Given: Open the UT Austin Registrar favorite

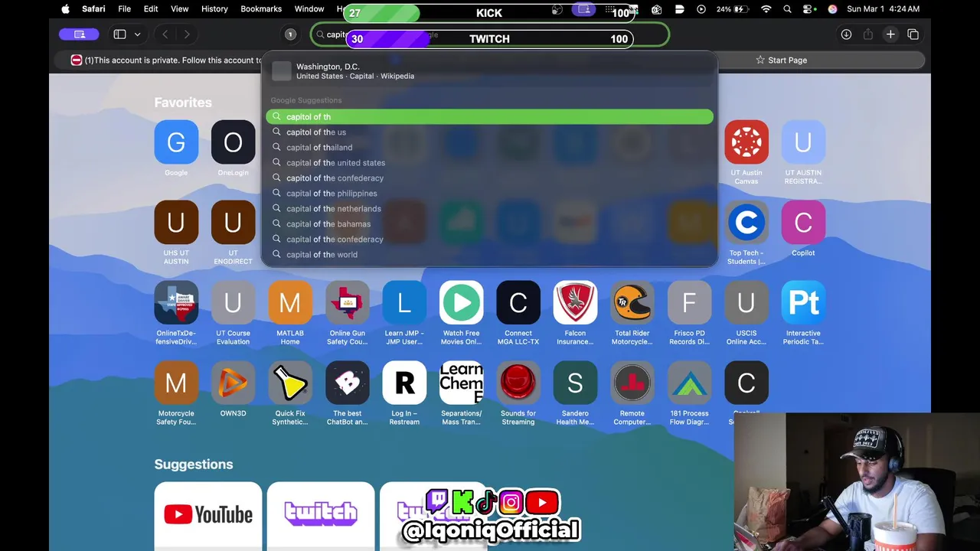Looking at the screenshot, I should coord(803,142).
